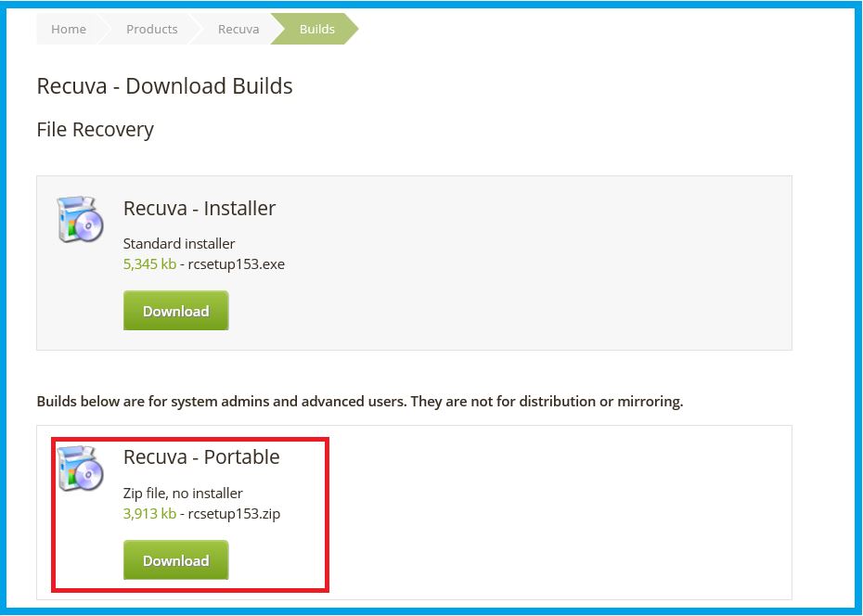Click the "Recuva - Portable" heading
863x616 pixels.
click(x=201, y=457)
